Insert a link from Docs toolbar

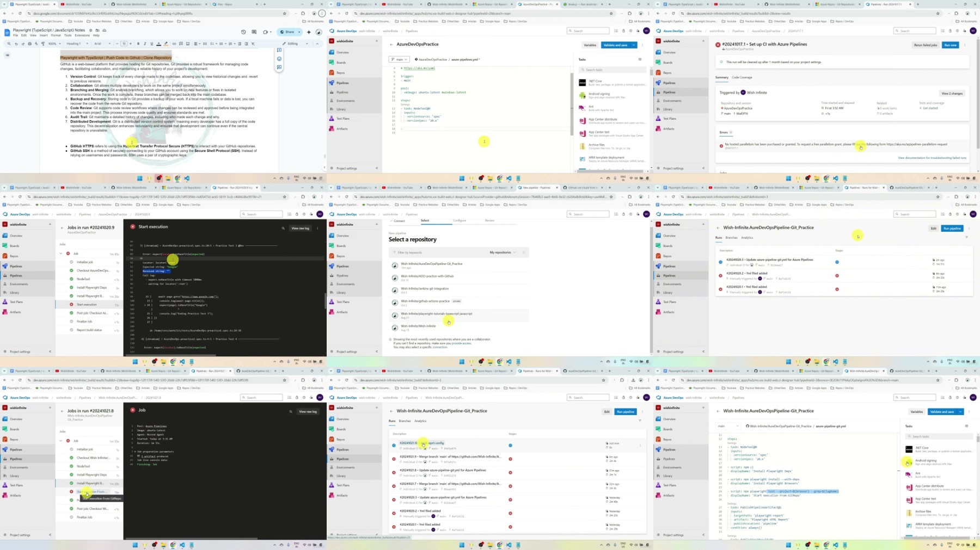[174, 44]
